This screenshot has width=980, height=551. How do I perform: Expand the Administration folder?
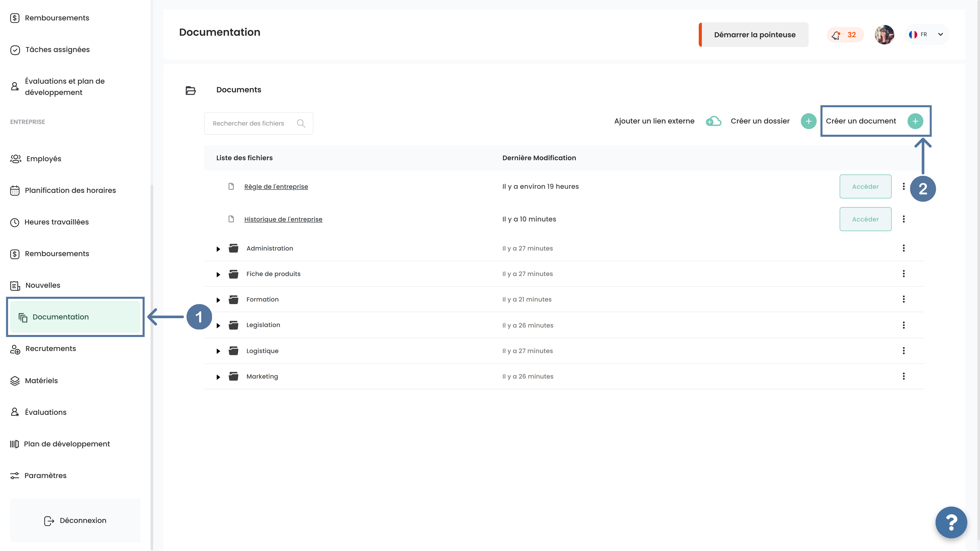click(x=218, y=249)
